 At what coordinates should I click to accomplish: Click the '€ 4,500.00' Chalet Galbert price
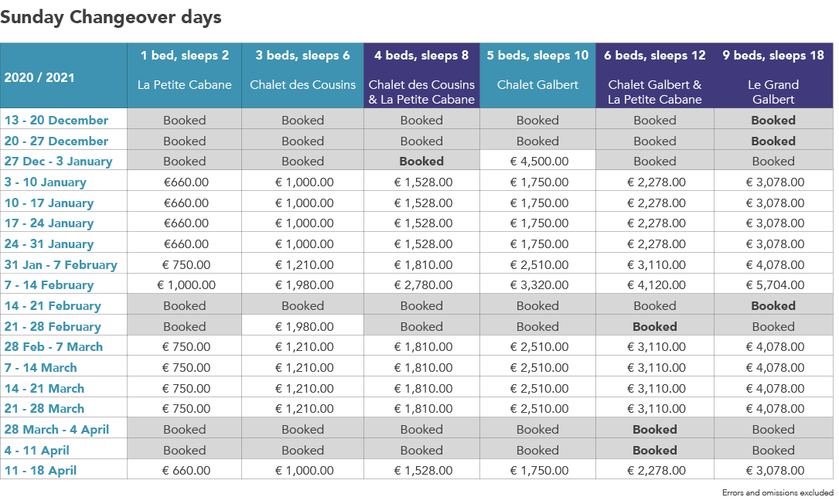point(540,161)
